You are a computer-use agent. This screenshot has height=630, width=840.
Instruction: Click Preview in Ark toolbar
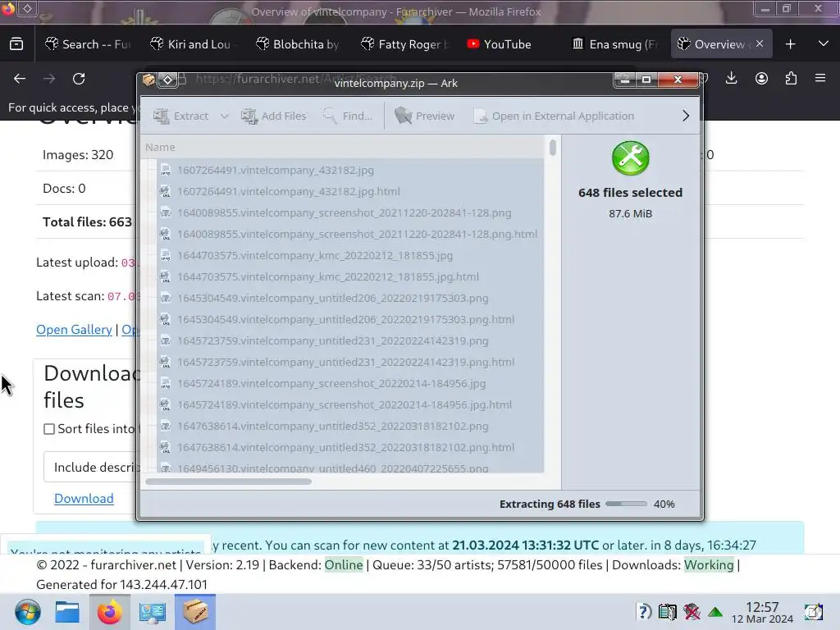pos(424,116)
